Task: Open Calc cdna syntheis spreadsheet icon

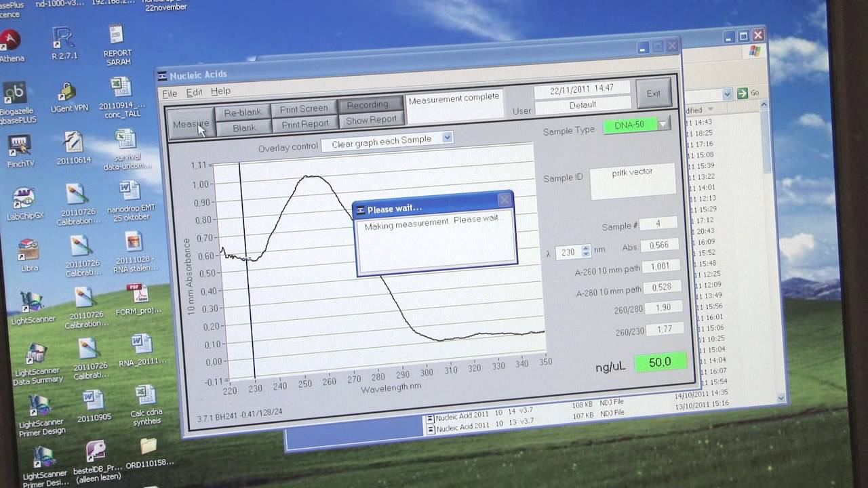Action: [145, 405]
